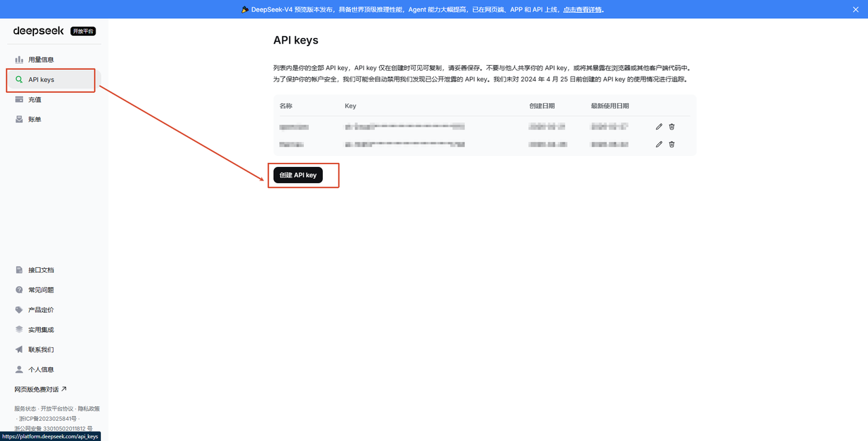Open 联系我们 menu item
Image resolution: width=868 pixels, height=441 pixels.
54,349
